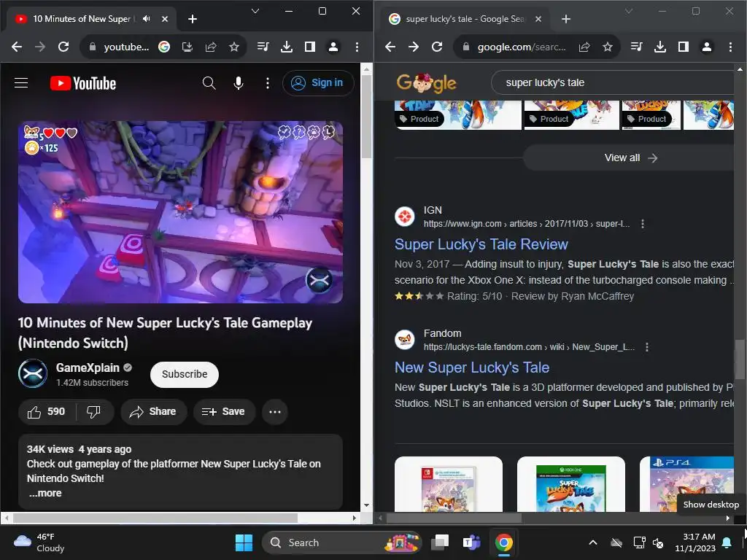Open IGN result options three dots
Screen dimensions: 747x560
[x=643, y=224]
